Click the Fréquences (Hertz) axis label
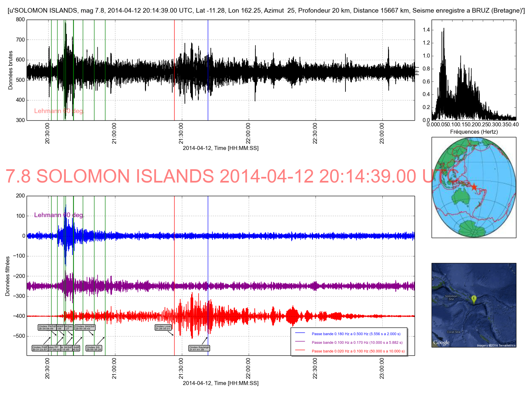This screenshot has height=395, width=532. pos(474,132)
